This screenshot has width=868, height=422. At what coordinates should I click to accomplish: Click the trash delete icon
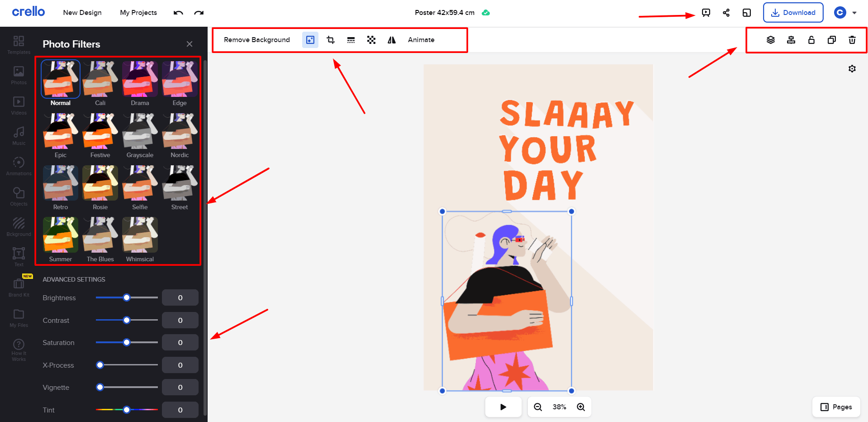[852, 40]
